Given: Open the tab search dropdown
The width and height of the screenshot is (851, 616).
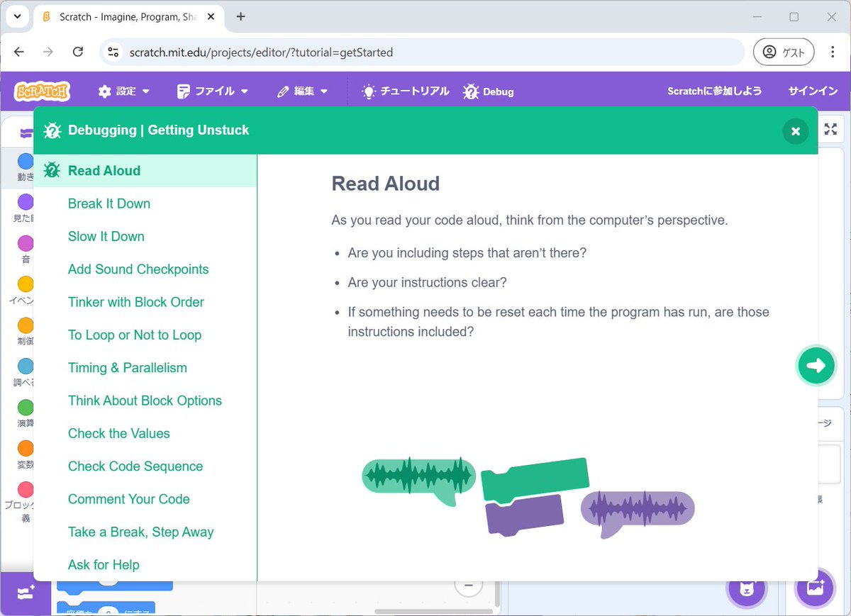Looking at the screenshot, I should click(16, 16).
